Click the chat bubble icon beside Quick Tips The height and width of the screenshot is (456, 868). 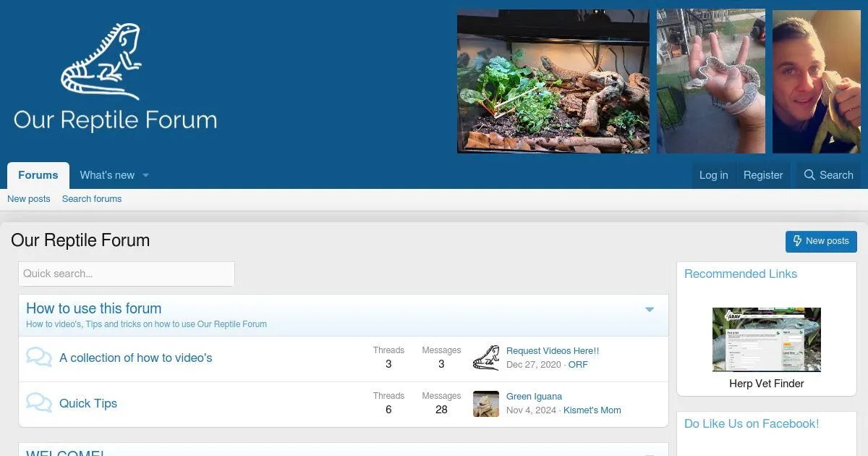click(39, 403)
